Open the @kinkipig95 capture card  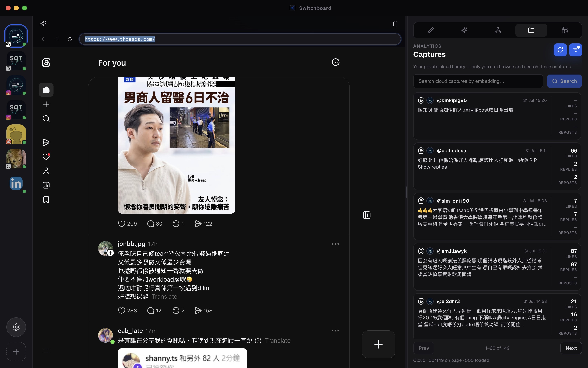pos(497,116)
